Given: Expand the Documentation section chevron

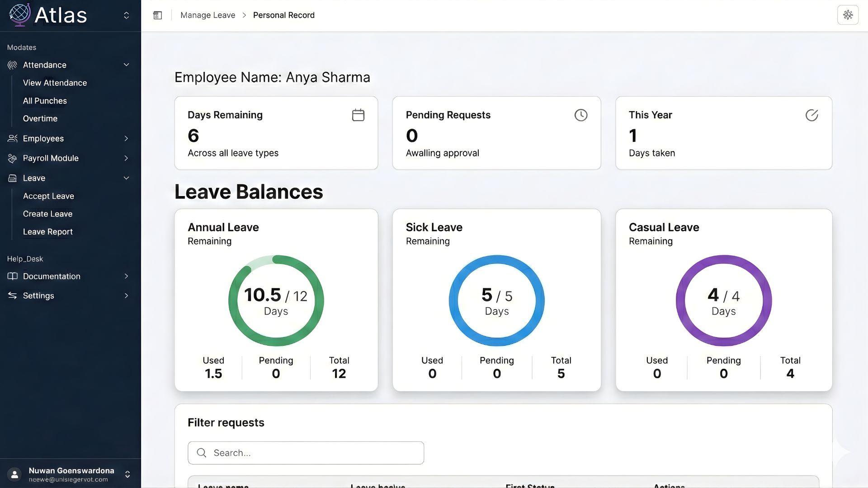Looking at the screenshot, I should pyautogui.click(x=127, y=276).
